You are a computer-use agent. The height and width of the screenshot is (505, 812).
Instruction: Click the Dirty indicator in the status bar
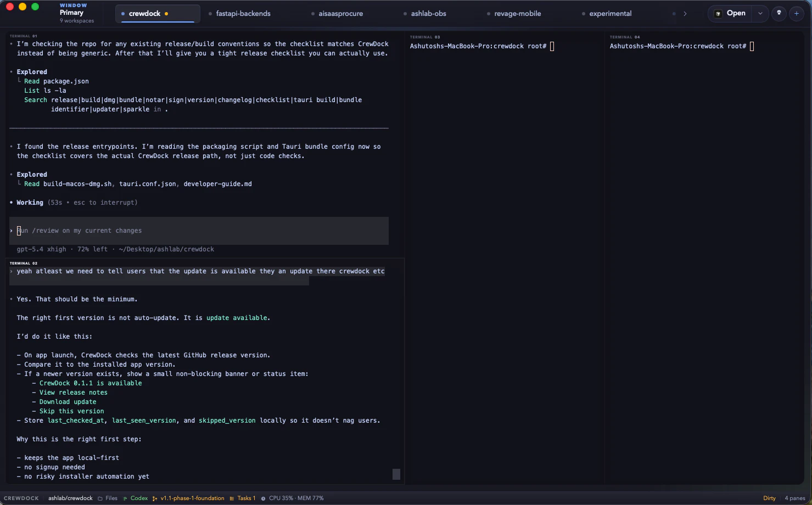[x=769, y=498]
